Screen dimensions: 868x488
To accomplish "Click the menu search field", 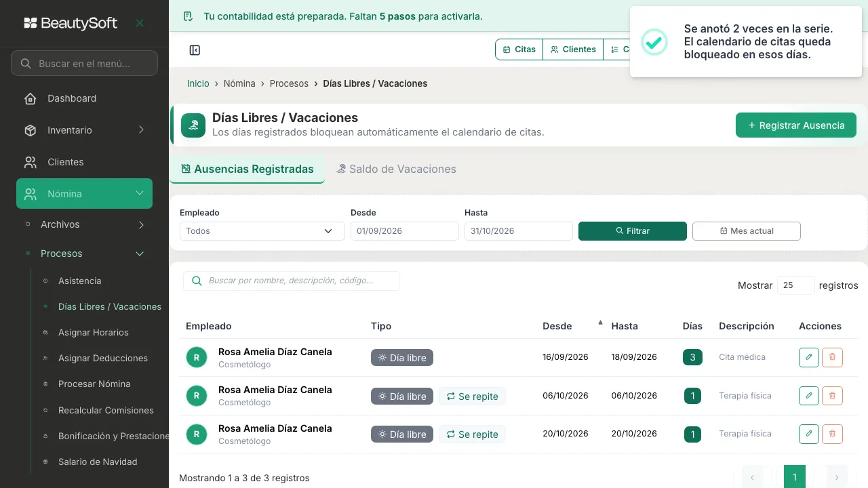I will (x=84, y=64).
